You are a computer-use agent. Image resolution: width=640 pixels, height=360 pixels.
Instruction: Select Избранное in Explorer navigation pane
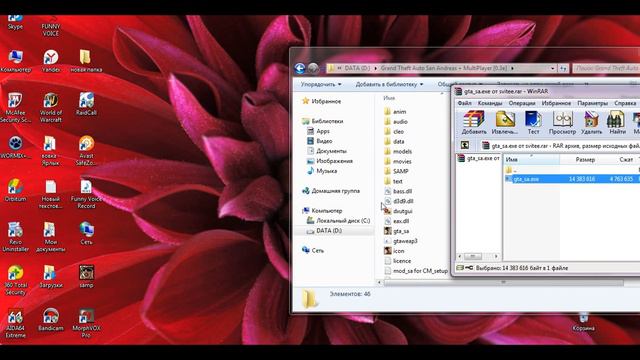tap(322, 101)
